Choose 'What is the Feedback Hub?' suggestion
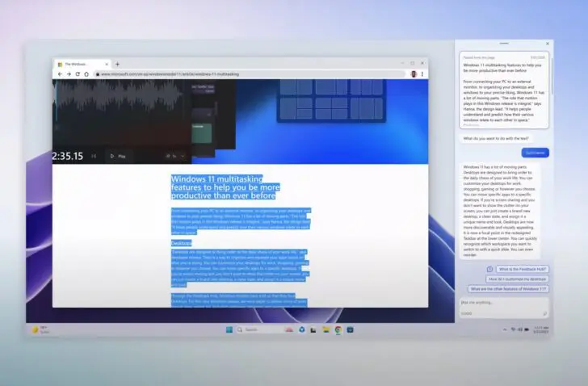Screen dimensions: 588x386 (x=523, y=269)
